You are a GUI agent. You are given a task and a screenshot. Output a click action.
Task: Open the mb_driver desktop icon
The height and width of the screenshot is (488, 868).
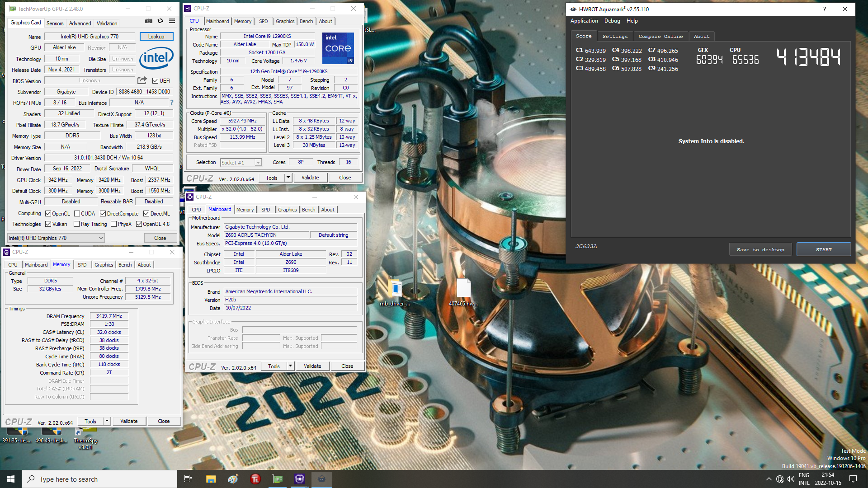tap(395, 292)
